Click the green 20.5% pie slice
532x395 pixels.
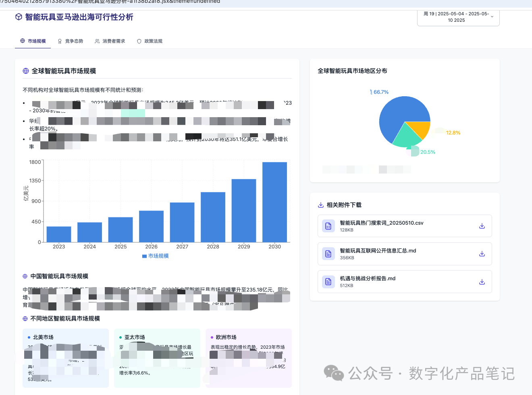coord(406,138)
